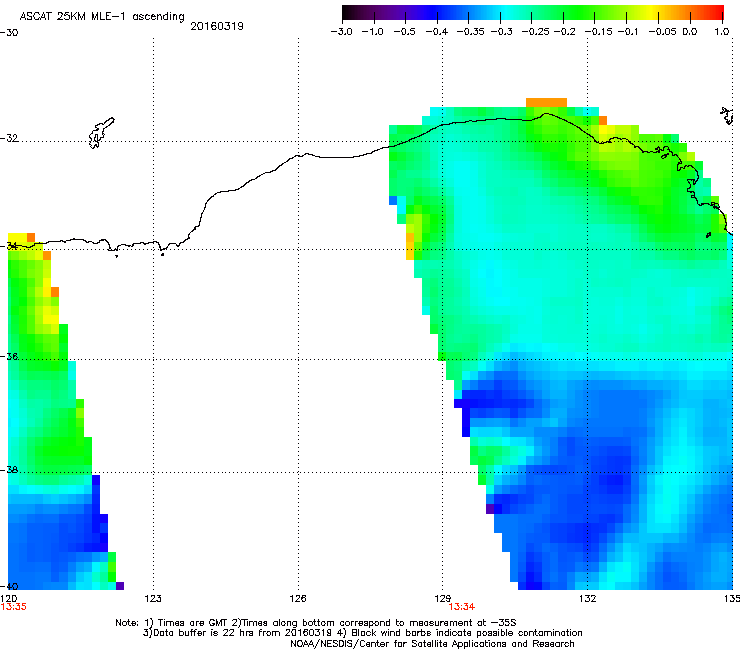
Task: Click the 'ASCAT 25KM MLE-1 ascending' title
Action: 102,17
